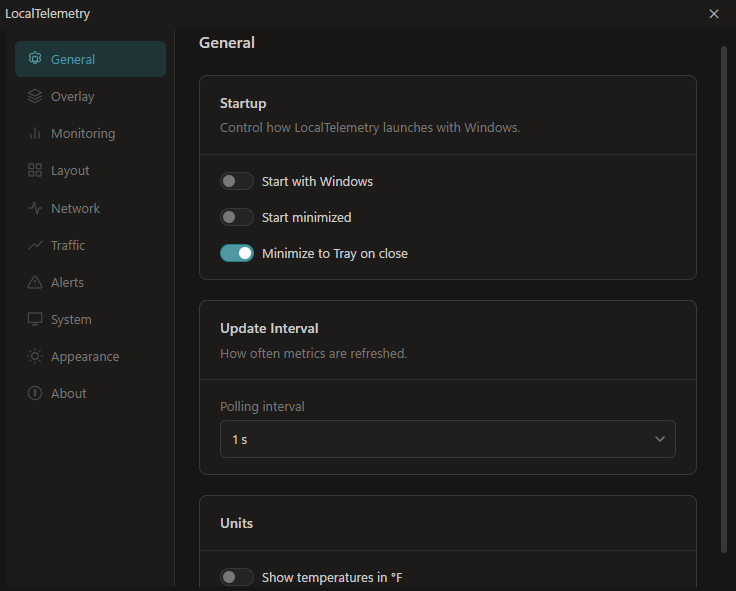This screenshot has width=736, height=591.
Task: Close the LocalTelemetry settings window
Action: [x=713, y=14]
